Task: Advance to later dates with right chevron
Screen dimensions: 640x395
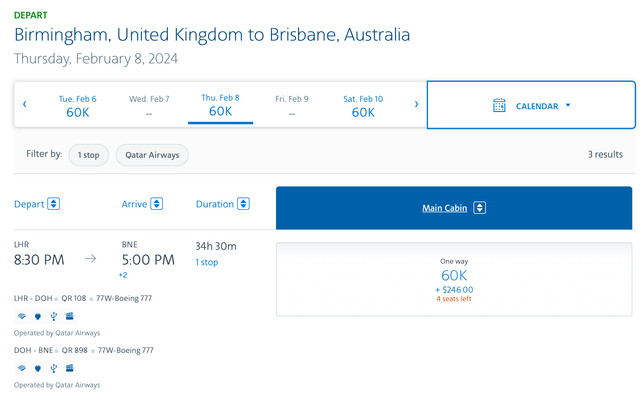Action: pyautogui.click(x=416, y=104)
